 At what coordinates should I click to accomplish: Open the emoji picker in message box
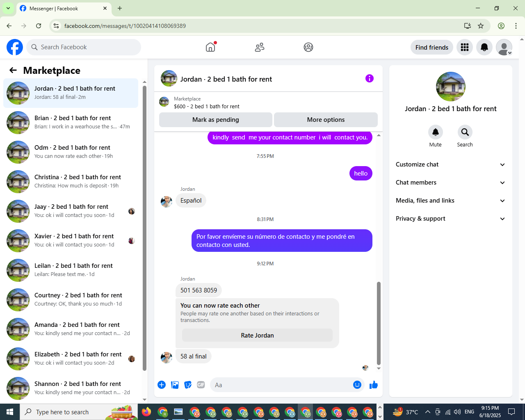click(x=357, y=385)
